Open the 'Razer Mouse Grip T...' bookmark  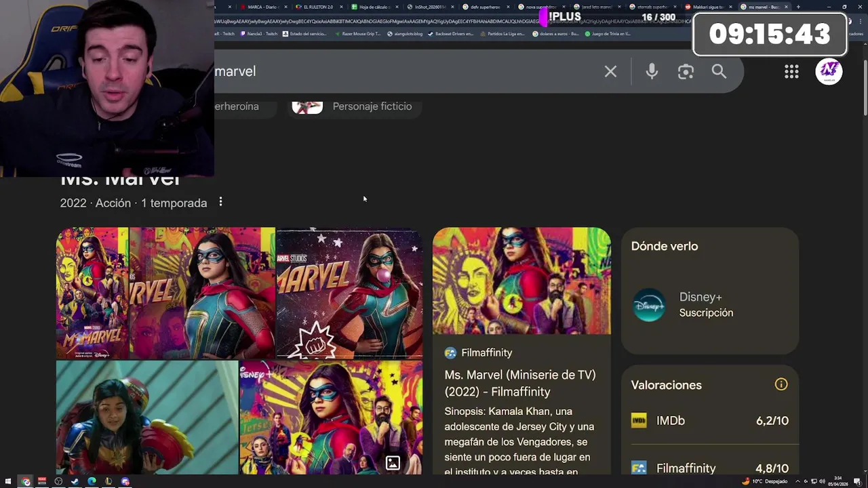point(357,33)
